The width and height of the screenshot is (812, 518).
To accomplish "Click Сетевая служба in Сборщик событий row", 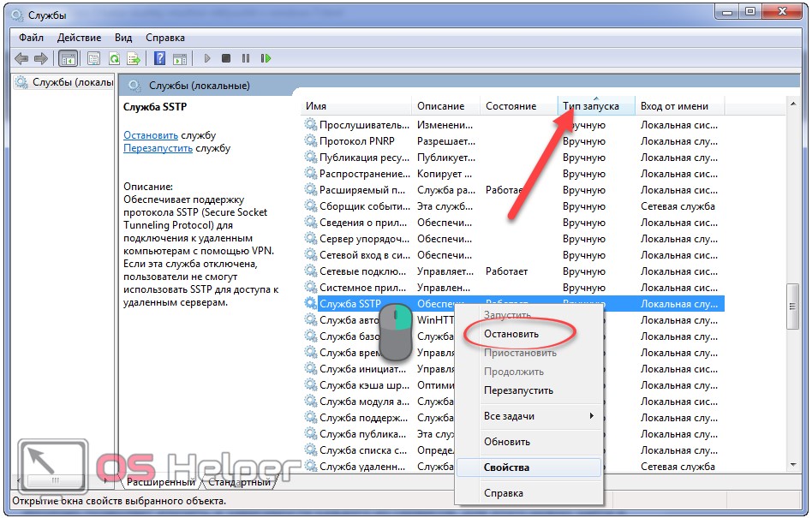I will click(678, 206).
